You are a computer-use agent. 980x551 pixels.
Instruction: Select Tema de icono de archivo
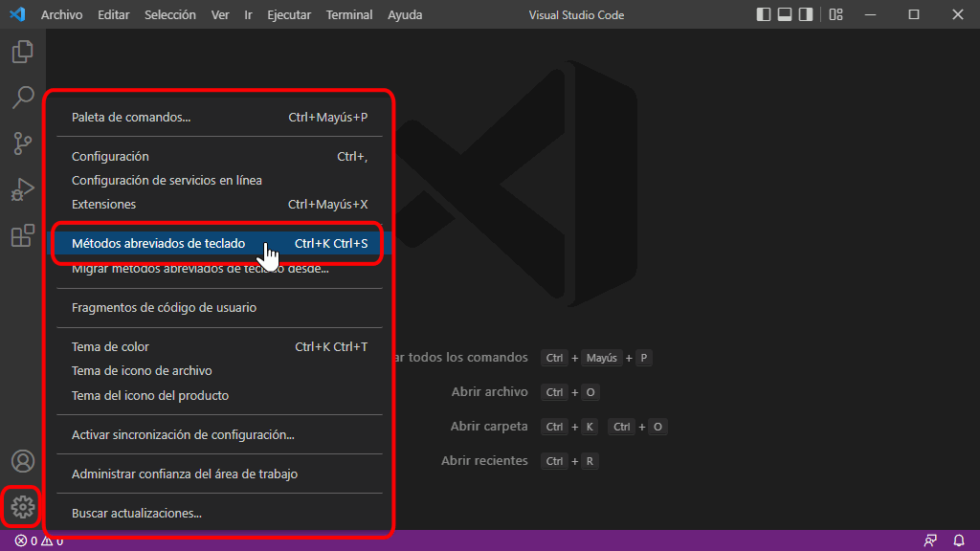pyautogui.click(x=219, y=371)
